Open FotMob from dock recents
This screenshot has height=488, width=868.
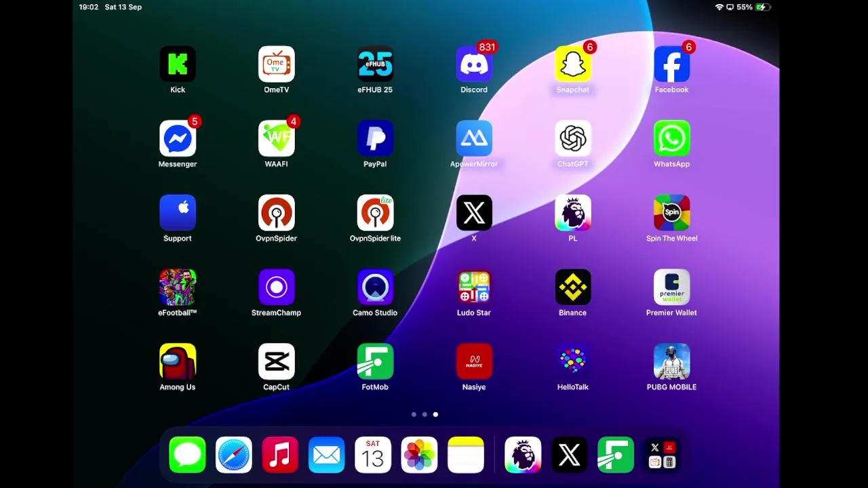pyautogui.click(x=616, y=455)
